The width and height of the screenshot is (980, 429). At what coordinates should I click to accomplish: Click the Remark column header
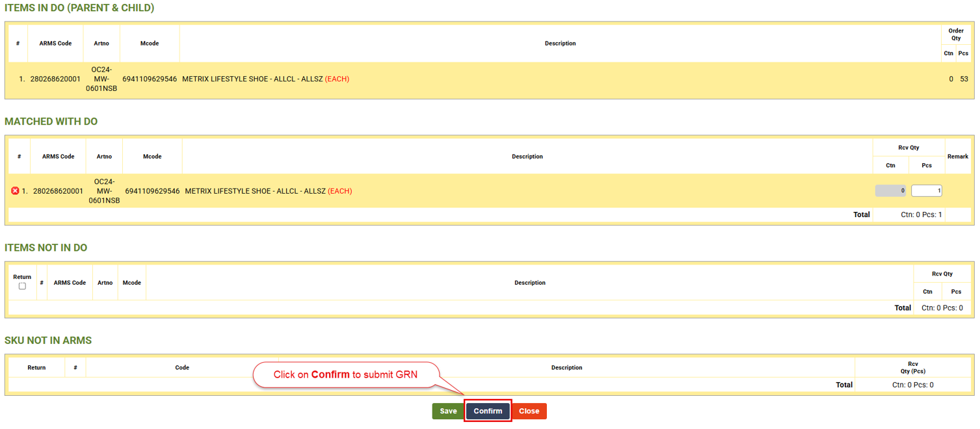click(957, 157)
